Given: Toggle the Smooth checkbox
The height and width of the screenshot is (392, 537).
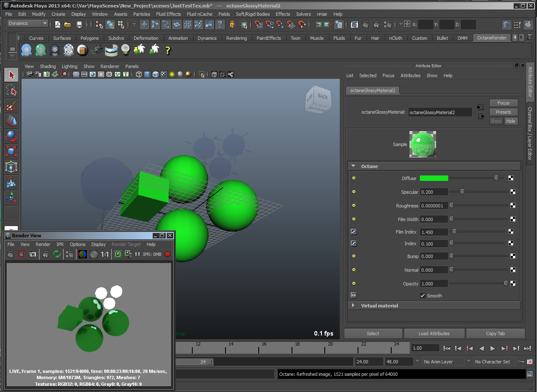Looking at the screenshot, I should click(x=422, y=296).
